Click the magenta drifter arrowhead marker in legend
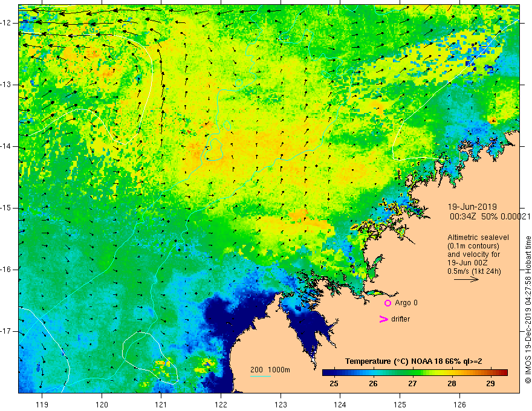Screen dimensions: 532x411 click(x=383, y=319)
